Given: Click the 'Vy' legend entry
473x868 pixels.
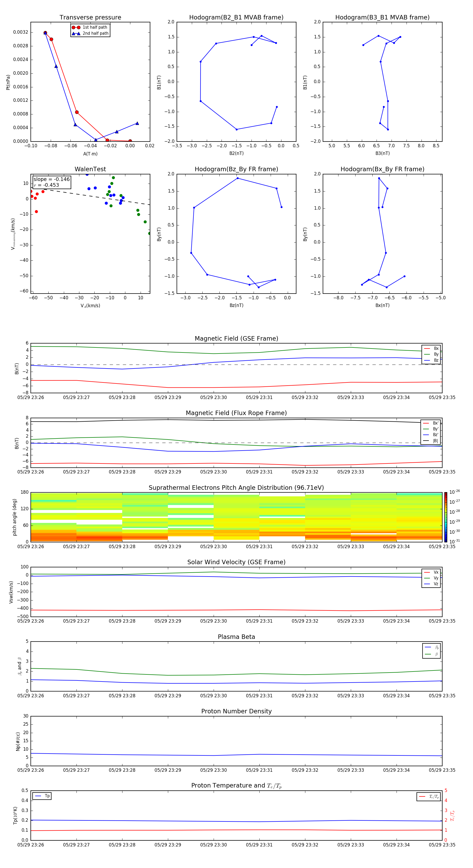Looking at the screenshot, I should [x=431, y=578].
